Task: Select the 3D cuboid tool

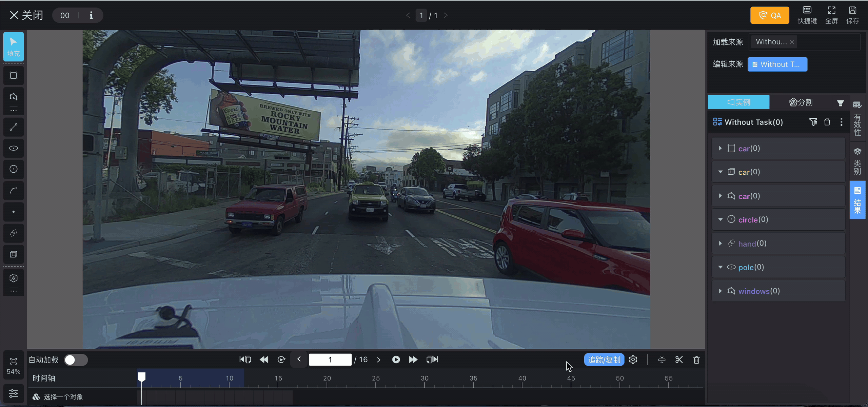Action: point(14,254)
